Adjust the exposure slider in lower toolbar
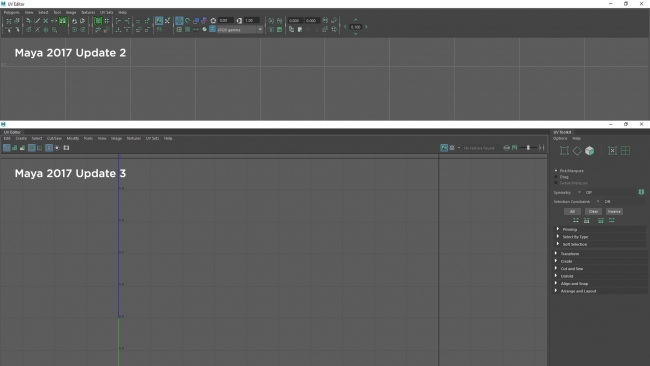The image size is (650, 366). pyautogui.click(x=528, y=148)
